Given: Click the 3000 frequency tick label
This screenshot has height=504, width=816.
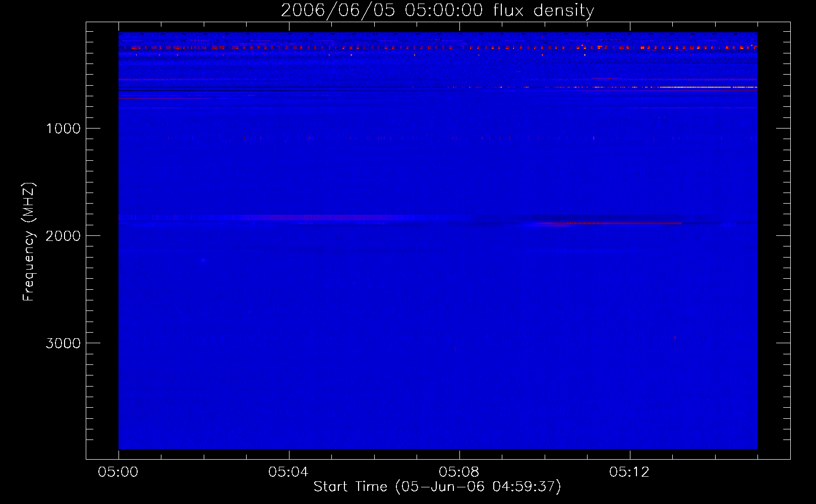Looking at the screenshot, I should click(x=63, y=343).
